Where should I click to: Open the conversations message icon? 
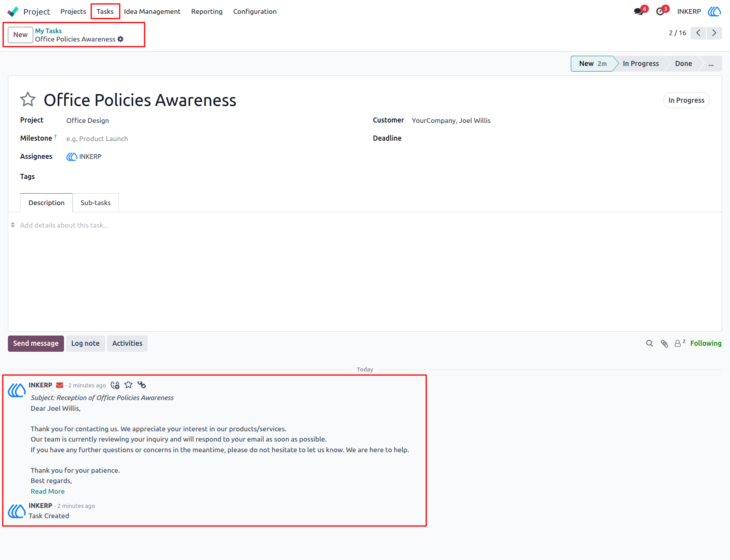click(x=638, y=11)
